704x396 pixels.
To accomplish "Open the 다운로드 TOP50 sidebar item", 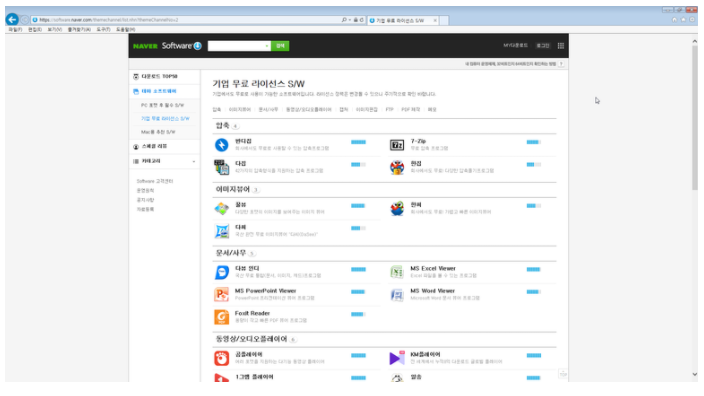I will [x=165, y=77].
